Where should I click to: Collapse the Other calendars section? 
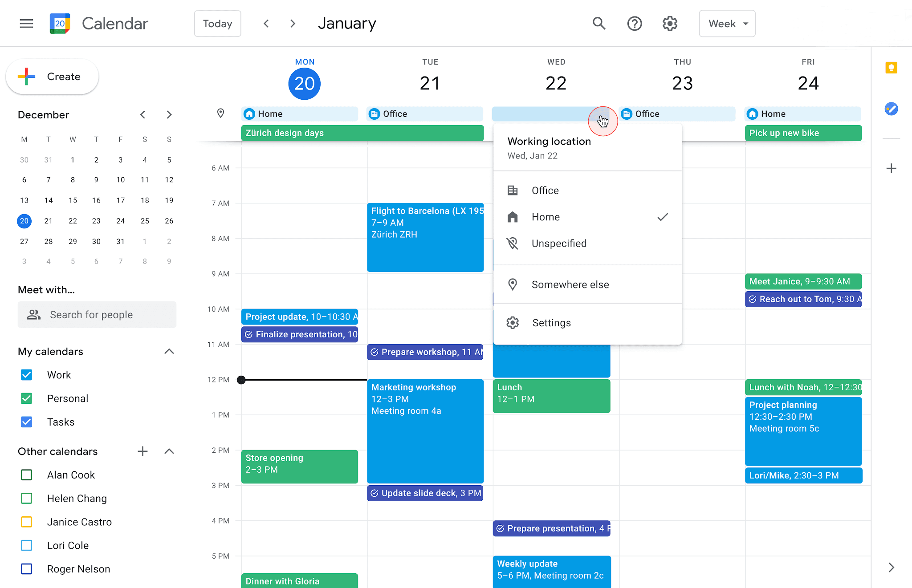[x=169, y=451]
